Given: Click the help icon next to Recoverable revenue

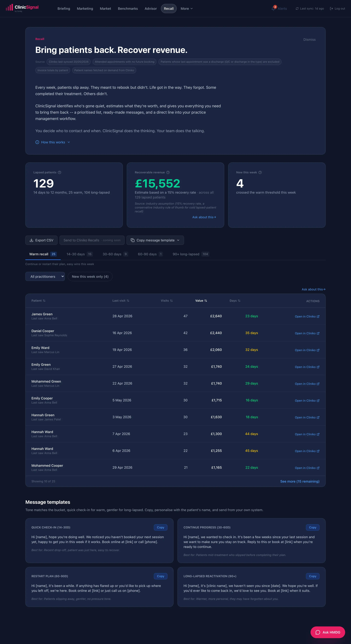Looking at the screenshot, I should point(168,173).
